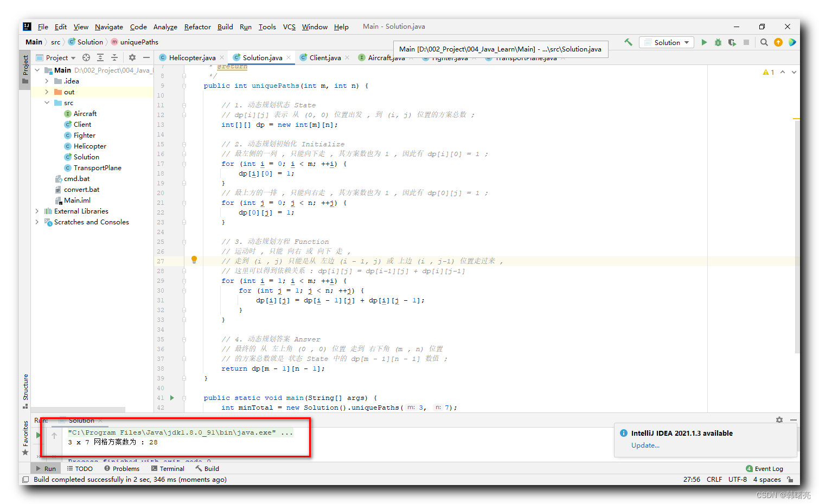Viewport: 819px width, 504px height.
Task: Open the Event Log button
Action: [x=765, y=469]
